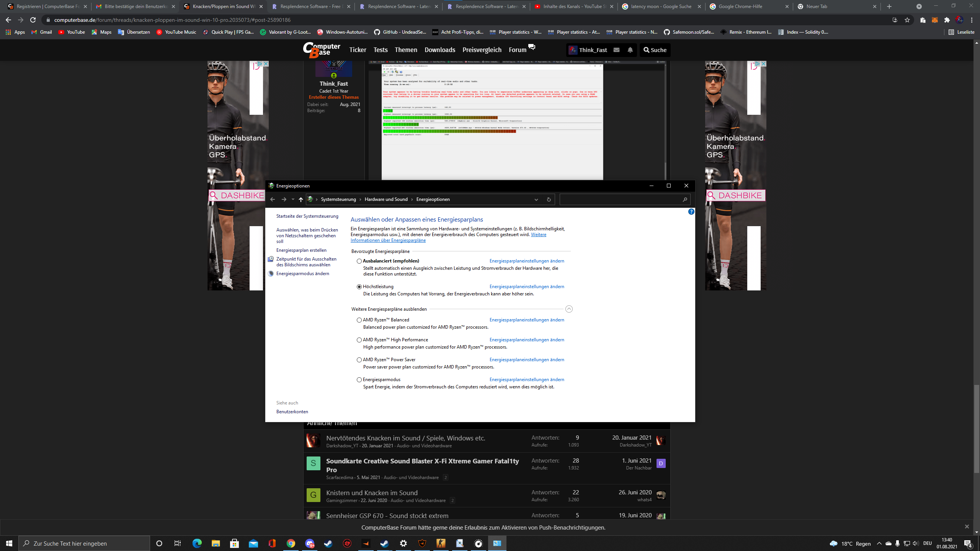
Task: Select AMD Ryzen High Performance plan
Action: click(x=359, y=340)
